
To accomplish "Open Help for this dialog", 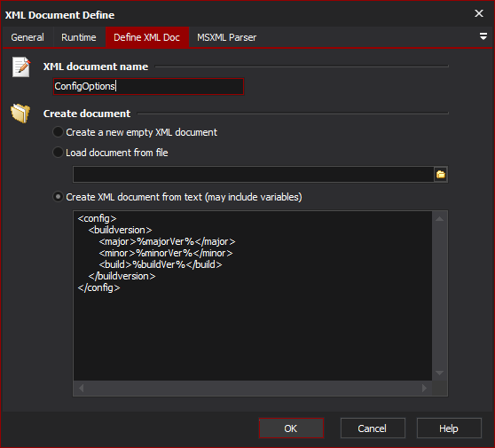I will [x=449, y=428].
